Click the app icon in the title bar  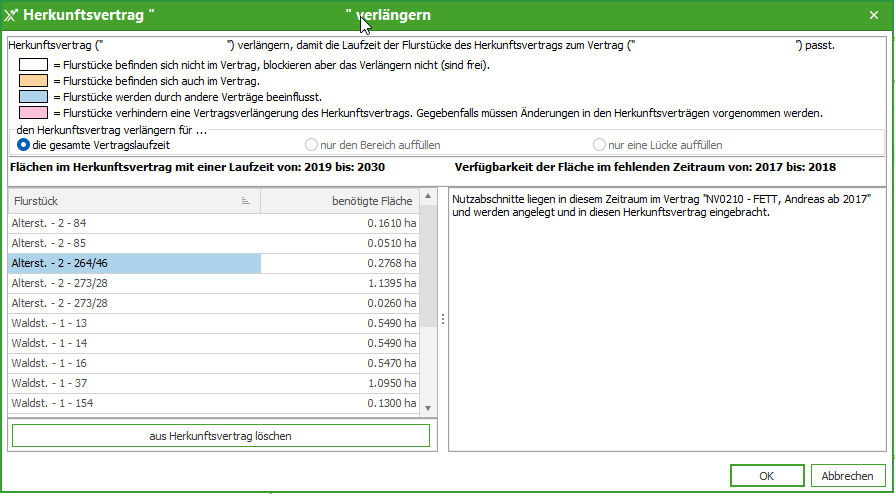(x=11, y=17)
